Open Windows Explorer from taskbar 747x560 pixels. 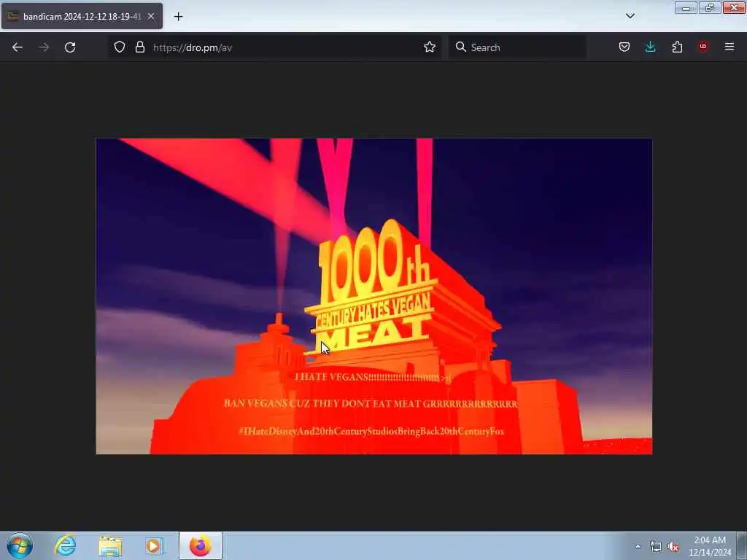click(x=110, y=545)
